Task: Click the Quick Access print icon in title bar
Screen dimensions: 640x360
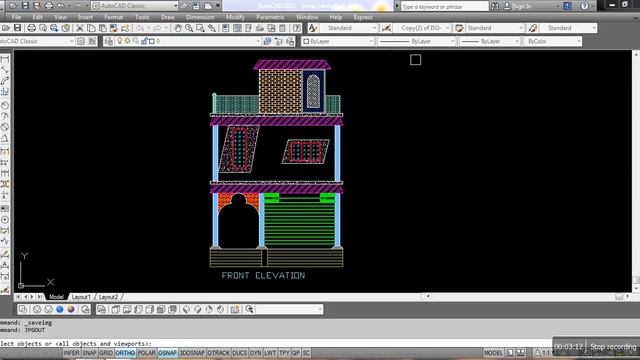Action: pos(49,6)
